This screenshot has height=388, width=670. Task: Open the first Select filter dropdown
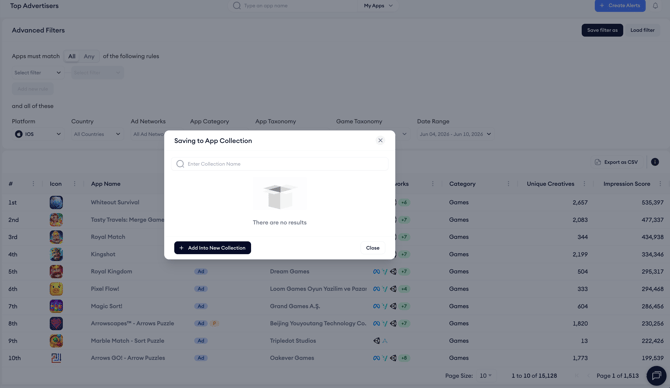37,73
